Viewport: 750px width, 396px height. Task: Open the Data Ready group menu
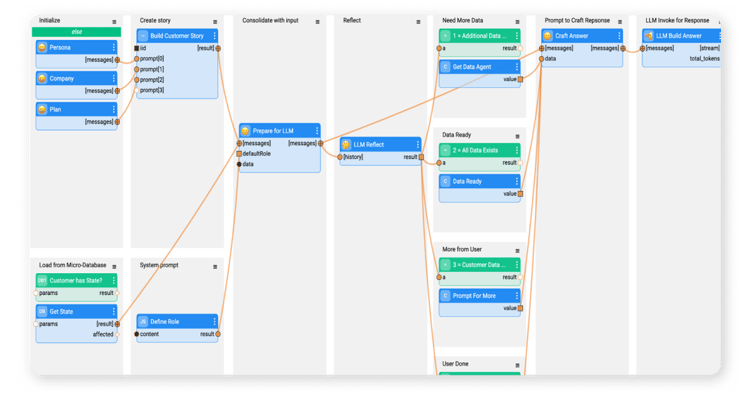point(517,136)
